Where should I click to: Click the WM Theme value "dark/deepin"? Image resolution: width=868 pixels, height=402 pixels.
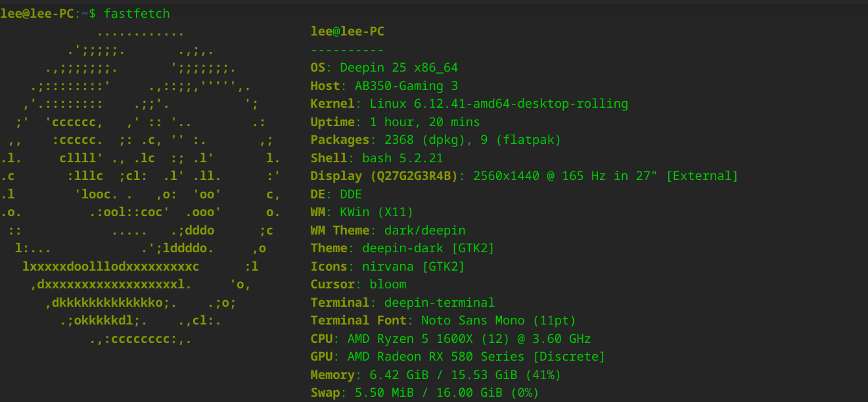pyautogui.click(x=424, y=231)
